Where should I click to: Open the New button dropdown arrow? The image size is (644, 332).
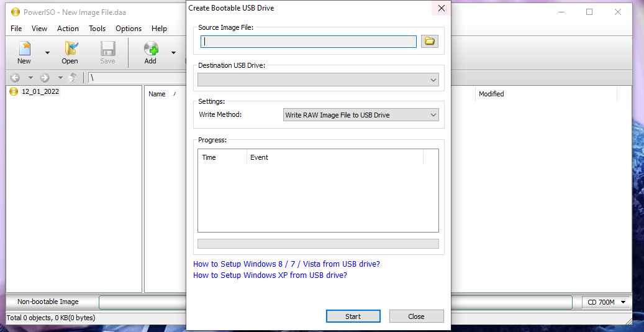point(47,53)
